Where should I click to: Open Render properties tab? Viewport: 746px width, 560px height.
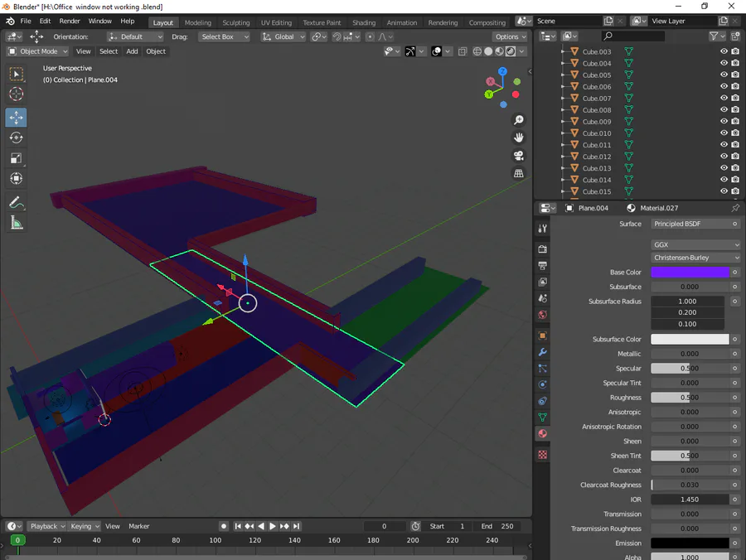(x=542, y=249)
